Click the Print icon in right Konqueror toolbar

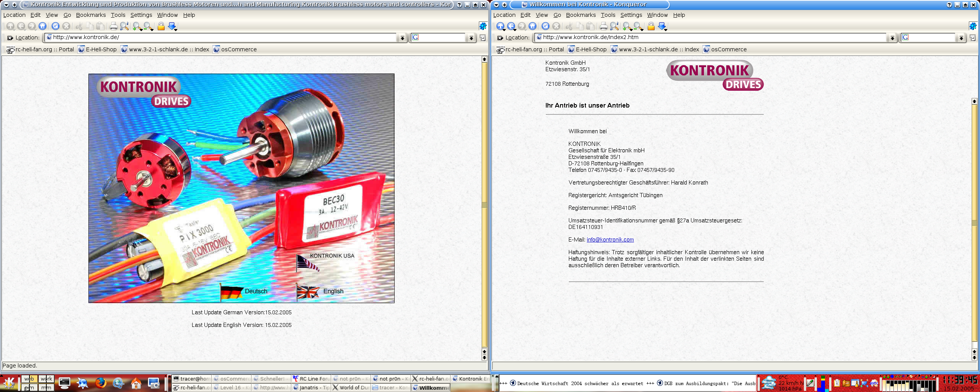[603, 26]
